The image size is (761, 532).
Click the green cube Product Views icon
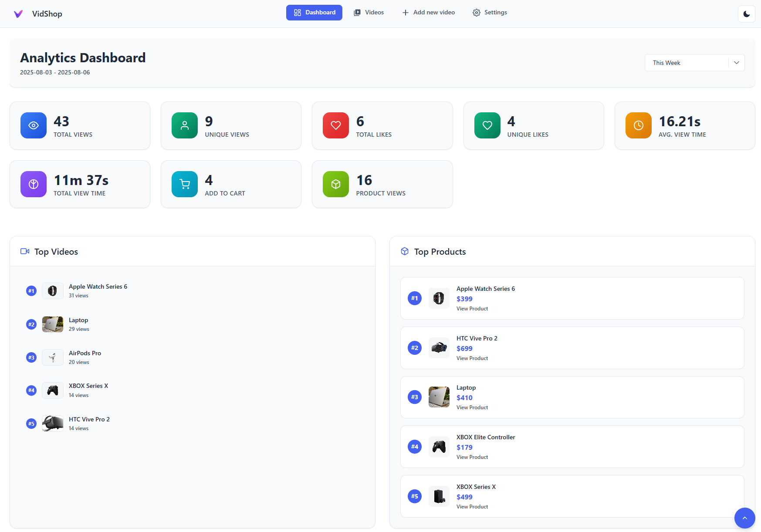tap(336, 184)
